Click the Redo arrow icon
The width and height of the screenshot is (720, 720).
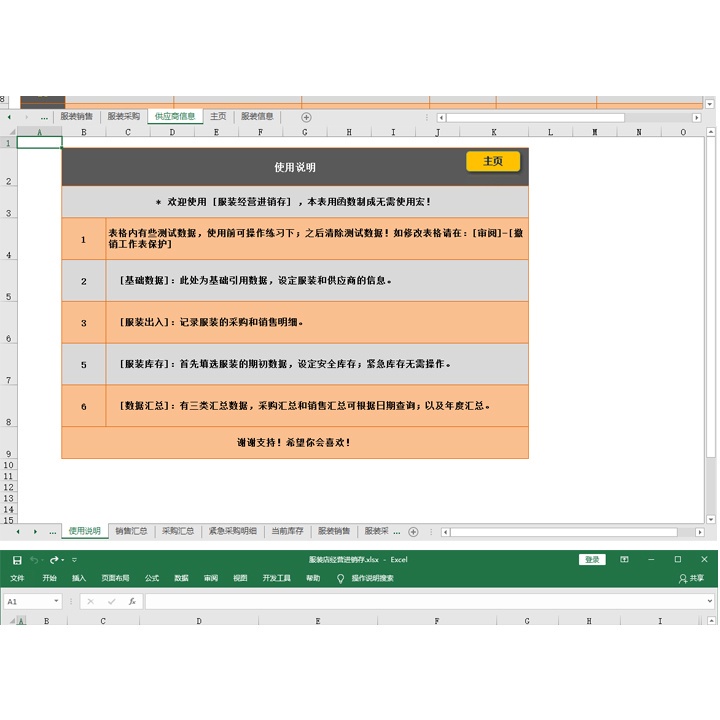55,560
